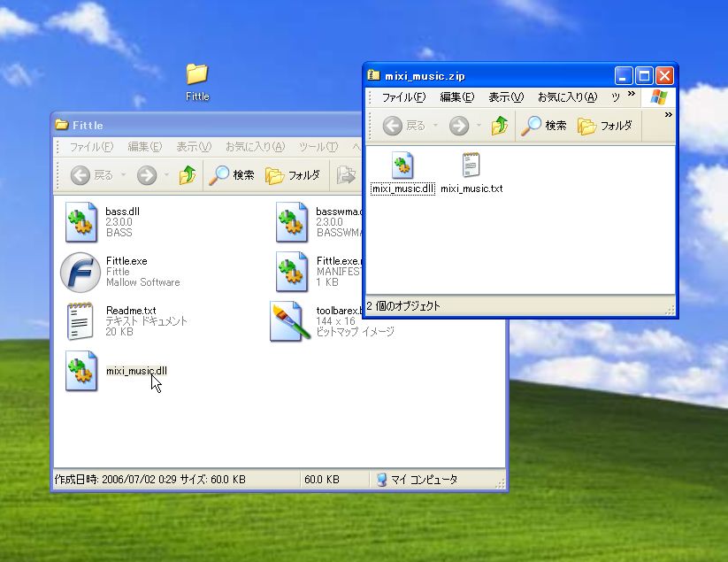Image resolution: width=728 pixels, height=562 pixels.
Task: Open Back history dropdown in mixi_music.zip window
Action: tap(435, 126)
